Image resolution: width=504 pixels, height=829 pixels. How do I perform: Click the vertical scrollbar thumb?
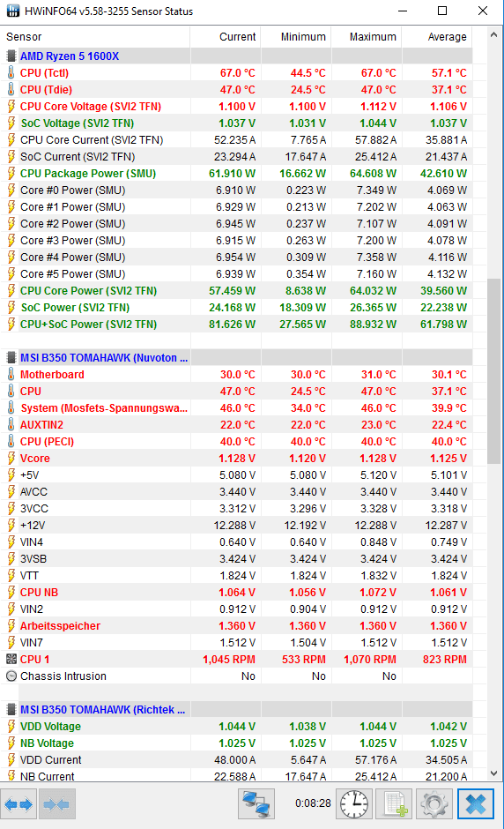[494, 371]
